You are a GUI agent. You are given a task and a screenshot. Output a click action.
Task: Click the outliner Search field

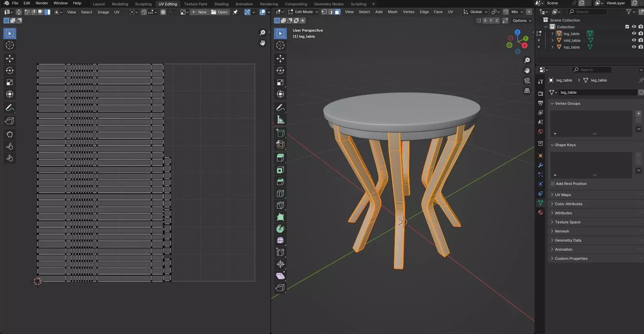click(x=587, y=12)
